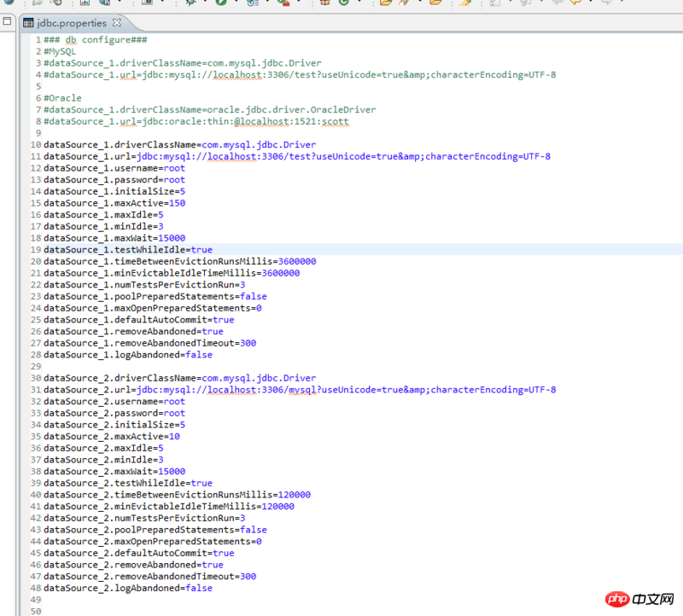The width and height of the screenshot is (683, 616).
Task: Click the commented 'jdbc:oracle:thin:@localhost:1521:scott' url line
Action: click(196, 122)
